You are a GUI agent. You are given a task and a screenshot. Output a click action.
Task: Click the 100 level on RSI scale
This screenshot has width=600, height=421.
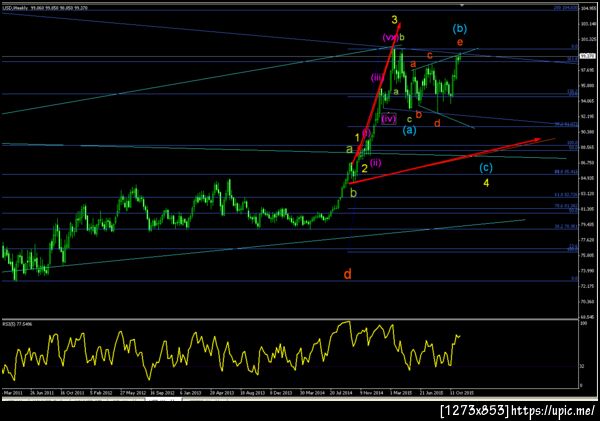click(x=584, y=324)
